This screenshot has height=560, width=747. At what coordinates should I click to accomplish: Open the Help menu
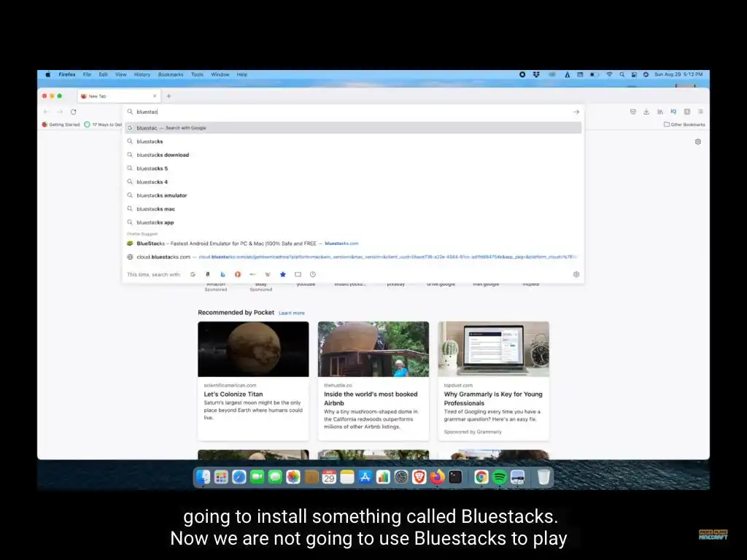[x=242, y=75]
